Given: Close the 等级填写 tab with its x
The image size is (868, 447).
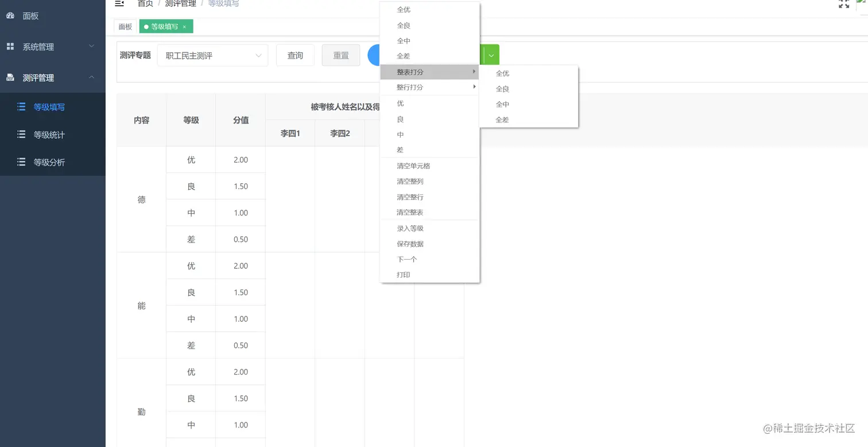Looking at the screenshot, I should pyautogui.click(x=184, y=26).
